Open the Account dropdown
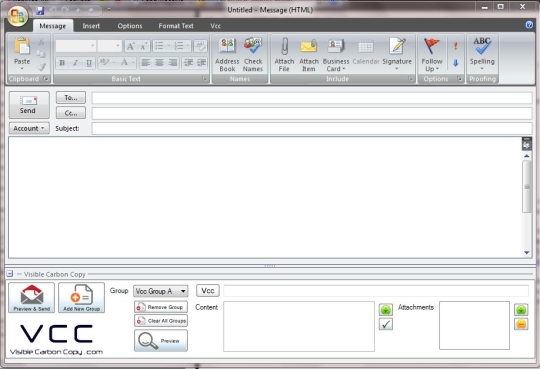This screenshot has height=369, width=540. [29, 129]
